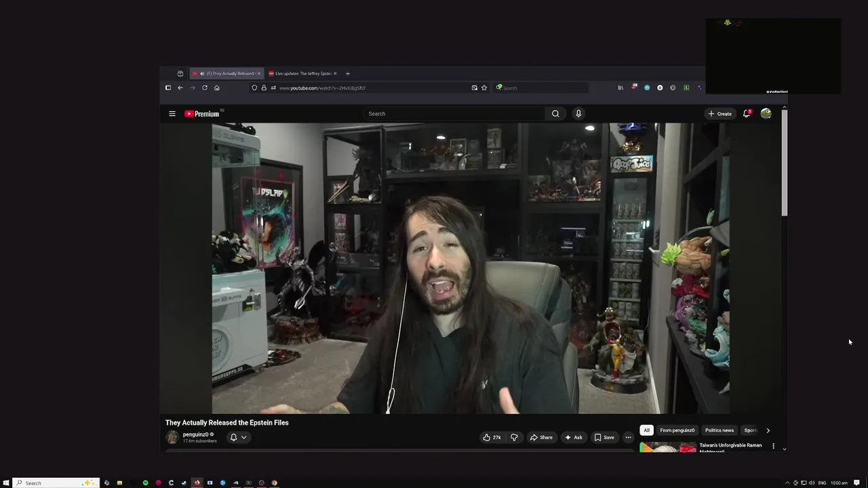
Task: Start voice search with microphone icon
Action: pyautogui.click(x=578, y=114)
